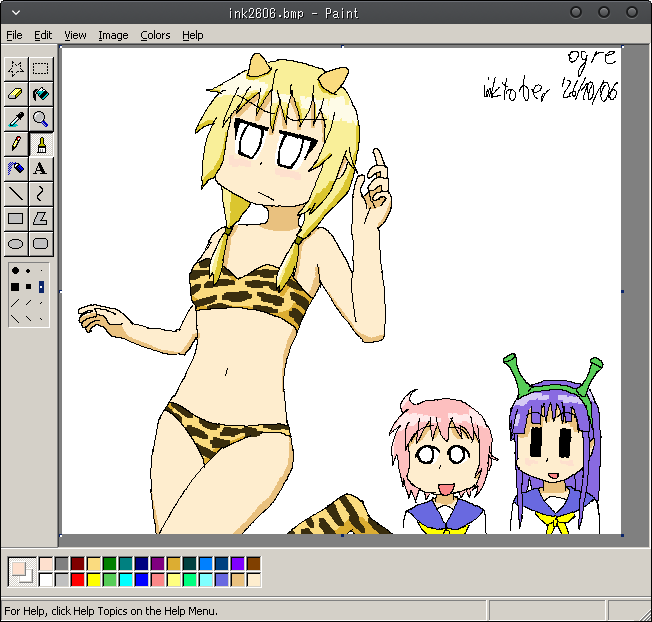
Task: Pick the bright red palette swatch
Action: coord(78,580)
